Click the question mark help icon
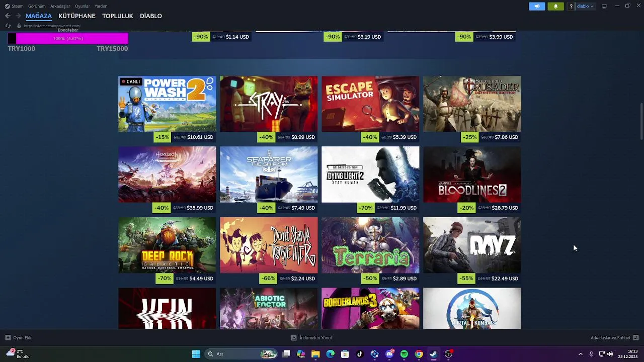Viewport: 644px width, 362px height. 571,7
